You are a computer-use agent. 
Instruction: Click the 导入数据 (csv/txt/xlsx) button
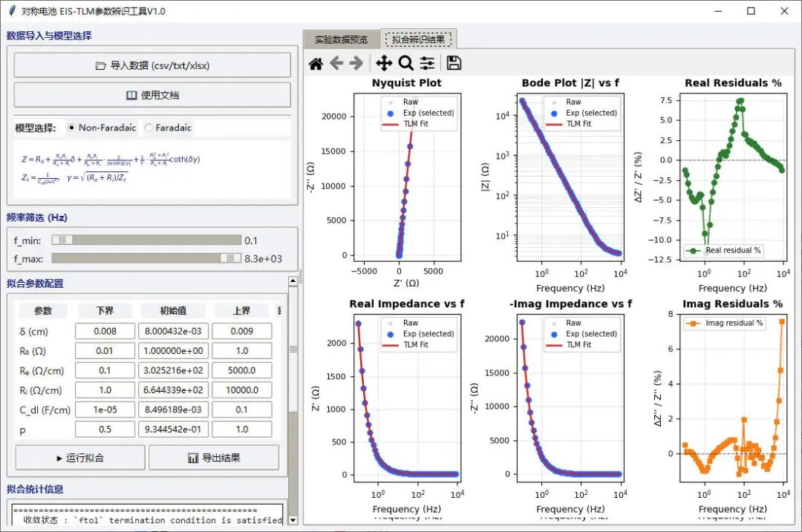coord(152,65)
